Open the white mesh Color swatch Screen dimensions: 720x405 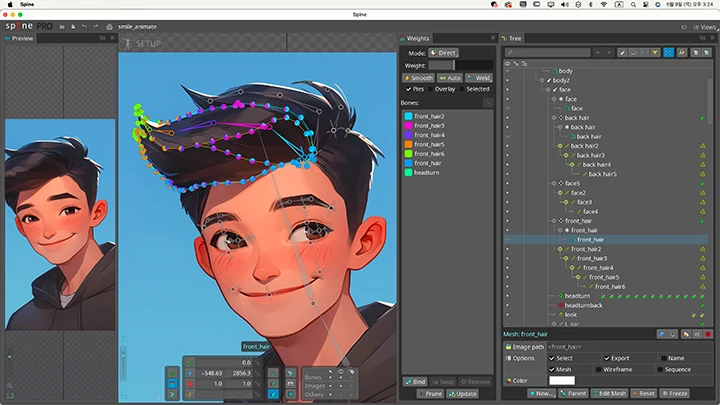click(x=562, y=380)
